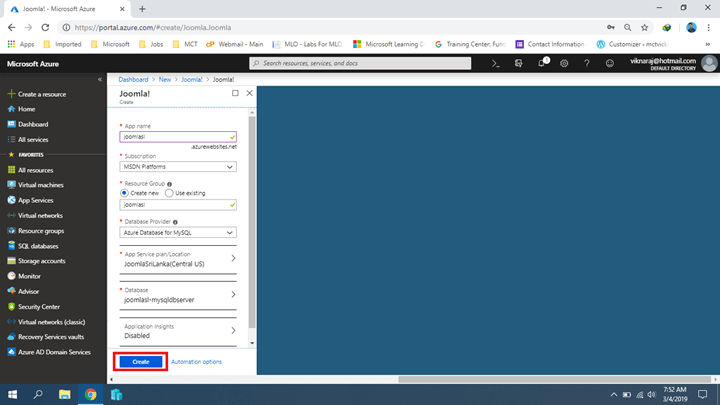Viewport: 720px width, 405px height.
Task: Go to New breadcrumb
Action: (165, 79)
